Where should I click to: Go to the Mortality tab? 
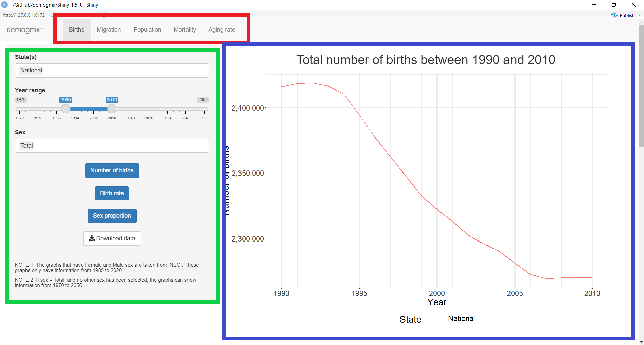184,30
